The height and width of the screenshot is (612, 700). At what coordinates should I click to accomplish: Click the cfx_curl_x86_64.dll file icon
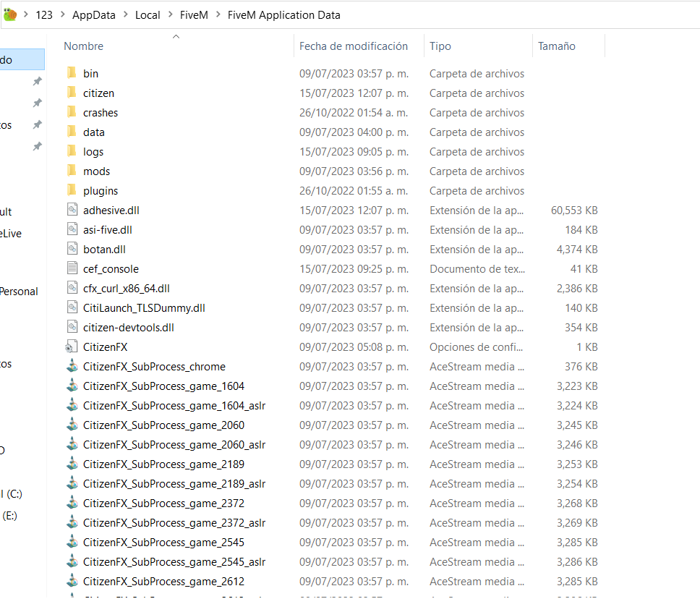pyautogui.click(x=72, y=288)
